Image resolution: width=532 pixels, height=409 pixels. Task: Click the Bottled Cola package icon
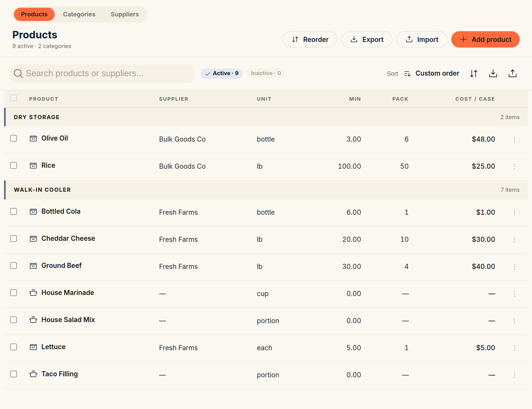pyautogui.click(x=33, y=211)
